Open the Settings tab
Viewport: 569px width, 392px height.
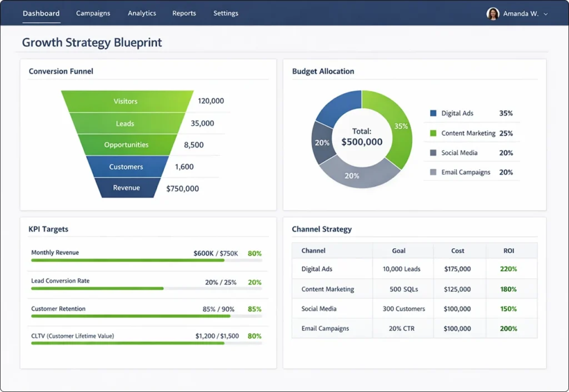226,13
